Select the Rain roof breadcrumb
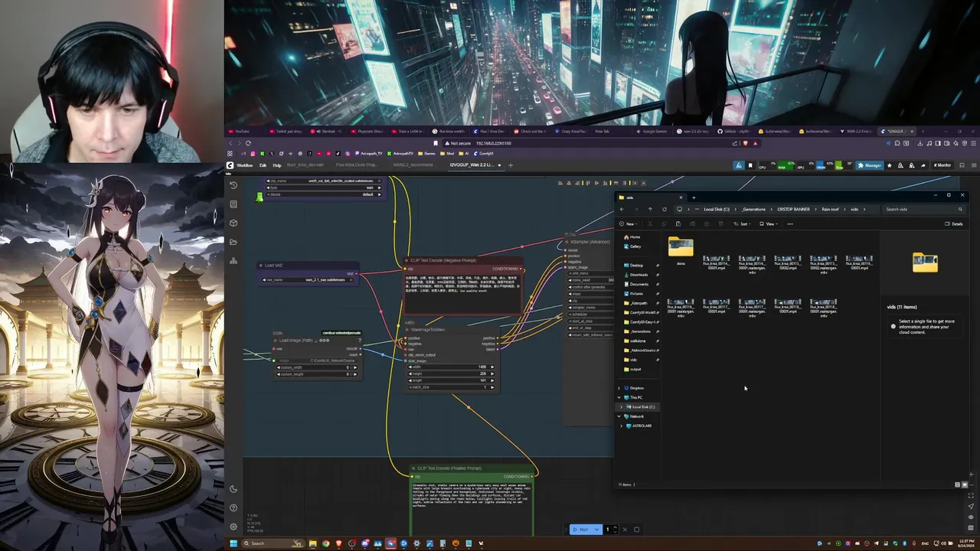 pyautogui.click(x=831, y=210)
